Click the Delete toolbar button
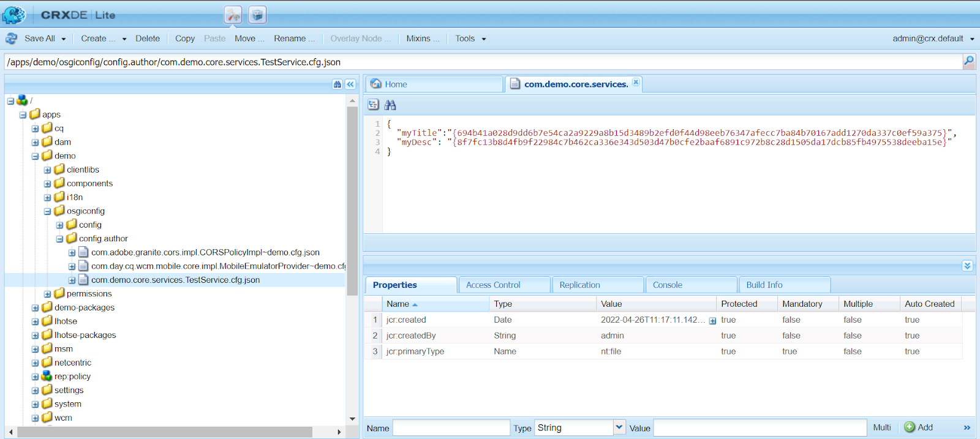The image size is (980, 439). [x=148, y=39]
